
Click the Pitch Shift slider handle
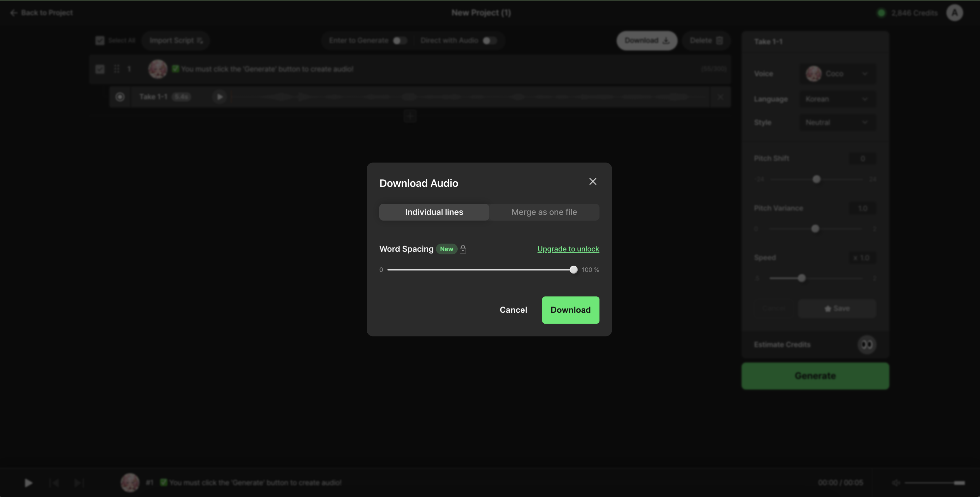click(816, 179)
